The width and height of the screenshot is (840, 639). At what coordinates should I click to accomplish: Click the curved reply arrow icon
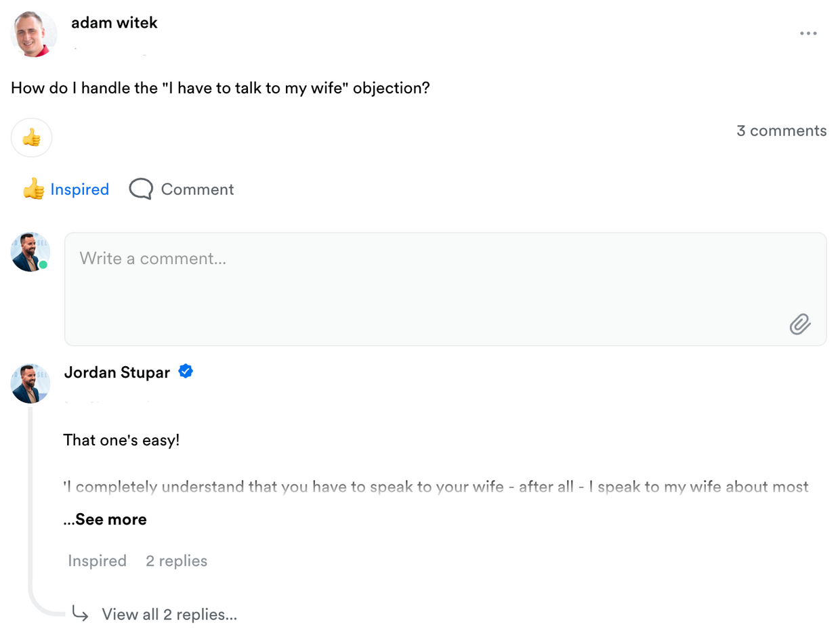(x=81, y=614)
